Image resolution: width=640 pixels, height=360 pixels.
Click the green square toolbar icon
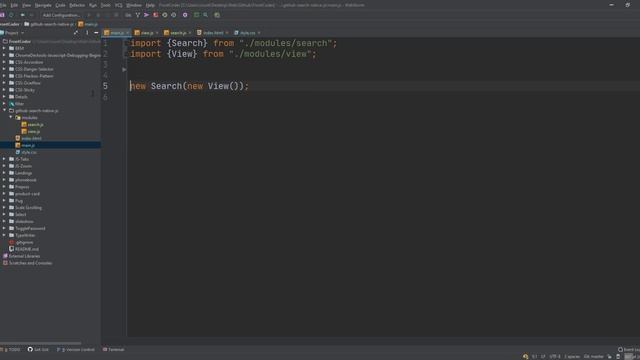click(x=196, y=15)
